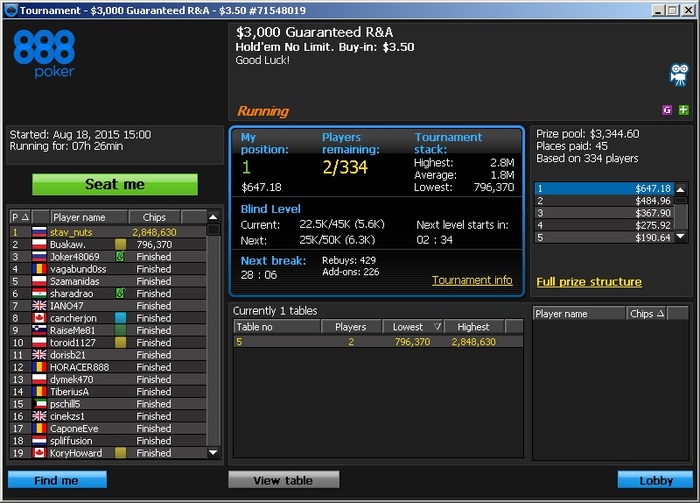Sort tables by Players column
The width and height of the screenshot is (700, 503).
tap(351, 327)
